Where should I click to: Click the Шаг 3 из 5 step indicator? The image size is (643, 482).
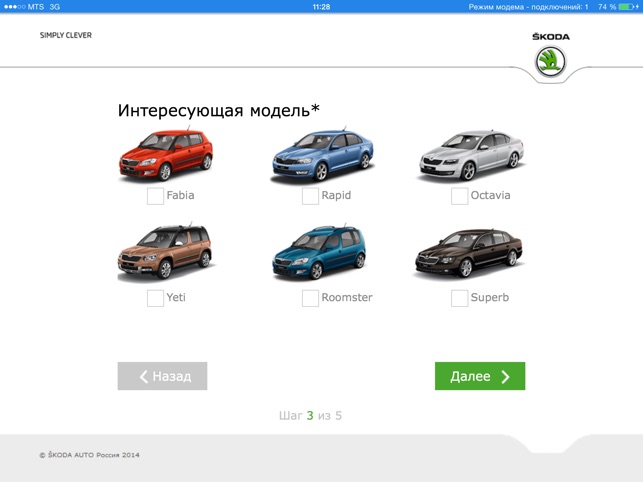(x=310, y=416)
